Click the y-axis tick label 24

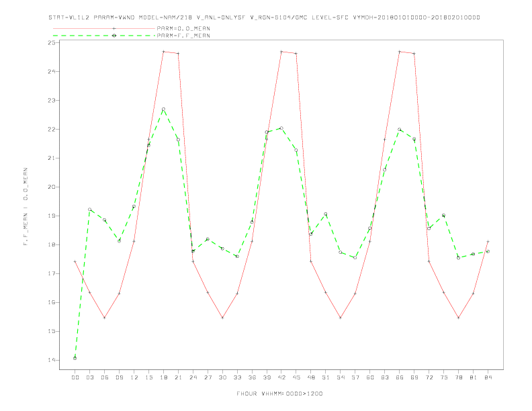coord(52,72)
